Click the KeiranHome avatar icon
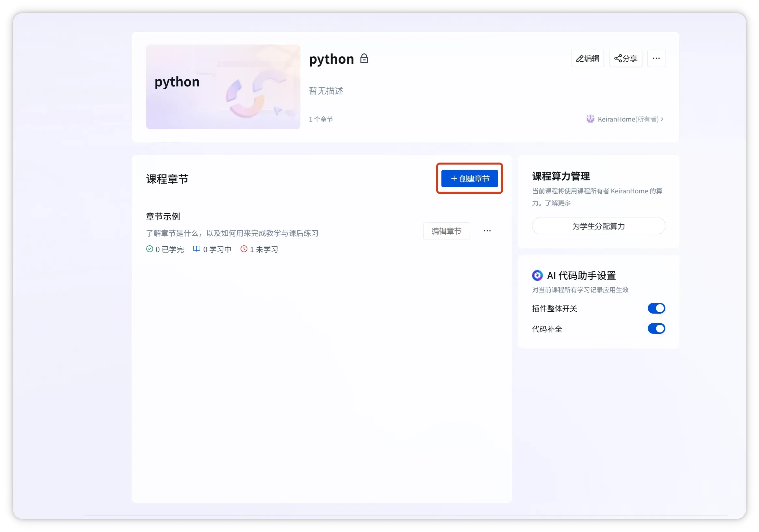Viewport: 759px width, 532px height. (x=590, y=119)
